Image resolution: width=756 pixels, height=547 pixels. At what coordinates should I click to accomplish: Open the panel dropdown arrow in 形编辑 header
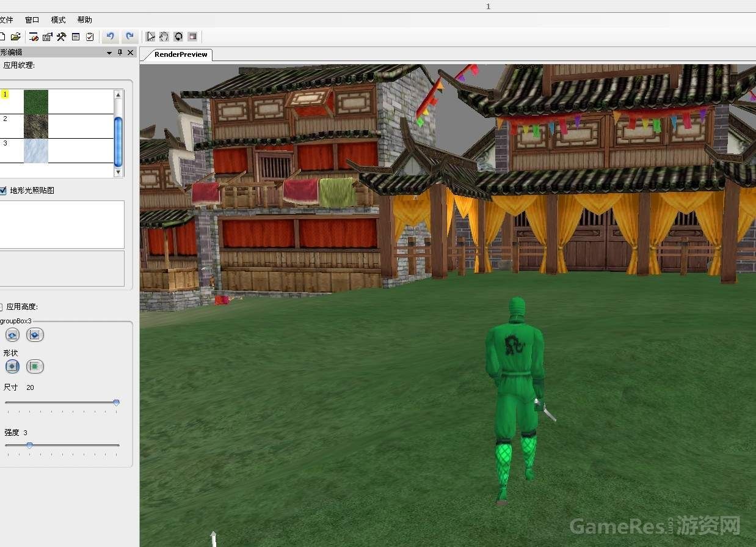(109, 53)
